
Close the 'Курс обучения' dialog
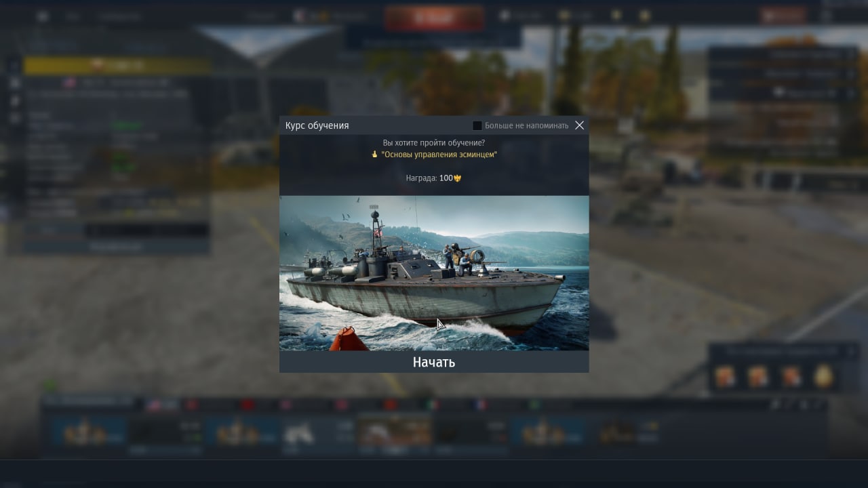tap(579, 125)
